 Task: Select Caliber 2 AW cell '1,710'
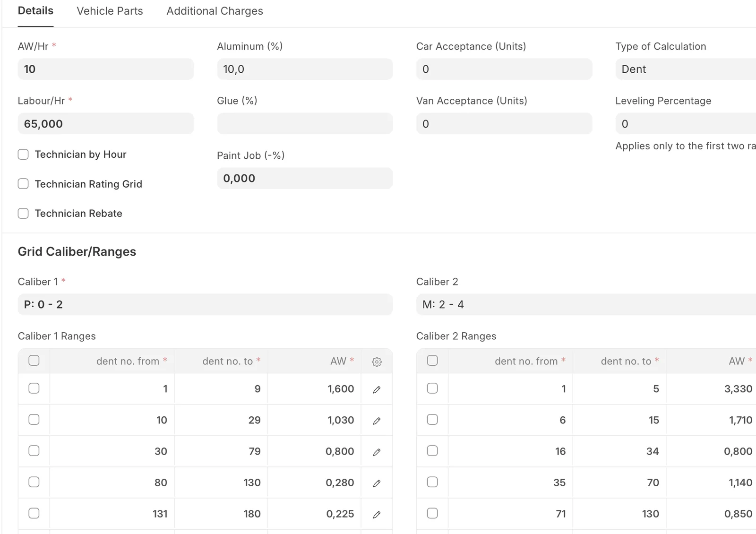[711, 420]
